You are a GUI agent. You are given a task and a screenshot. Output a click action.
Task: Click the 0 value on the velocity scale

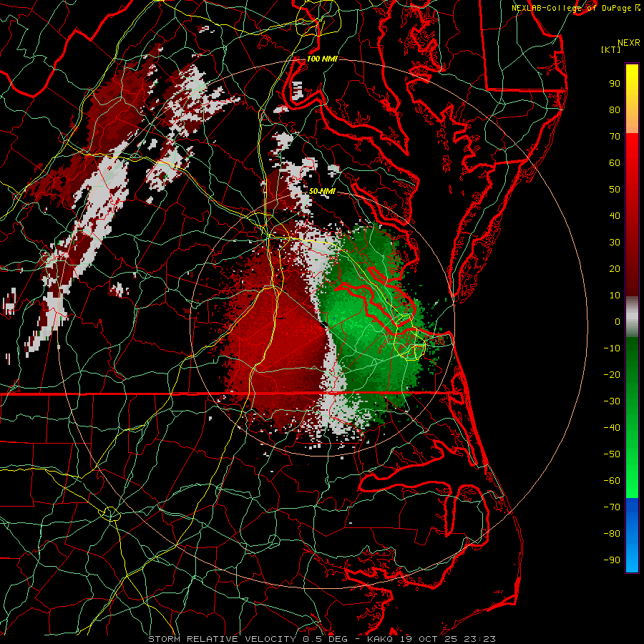[x=618, y=322]
